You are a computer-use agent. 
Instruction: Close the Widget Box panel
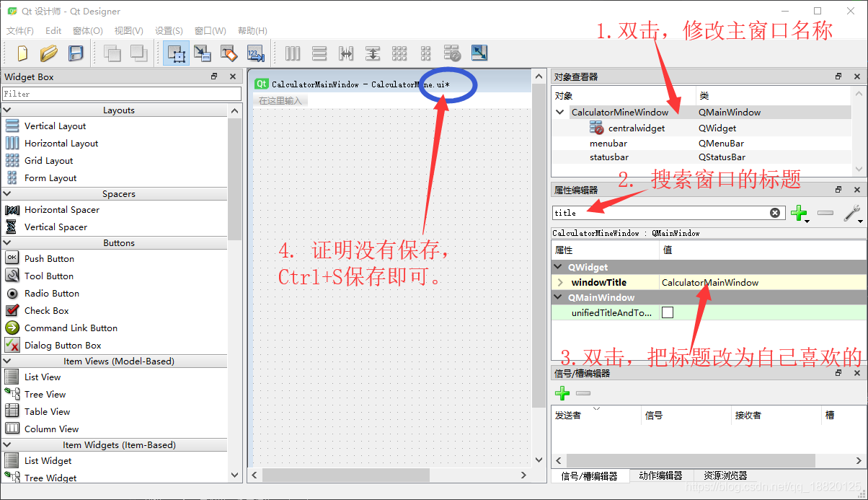pyautogui.click(x=233, y=76)
